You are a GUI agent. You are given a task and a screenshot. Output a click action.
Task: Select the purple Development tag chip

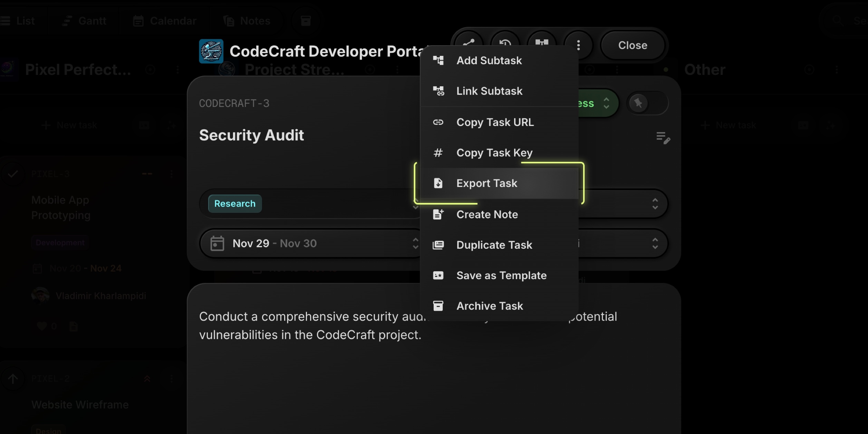60,242
